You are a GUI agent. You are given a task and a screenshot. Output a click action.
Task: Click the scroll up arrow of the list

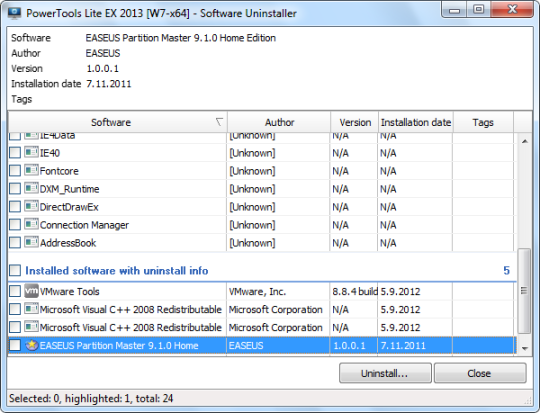525,141
